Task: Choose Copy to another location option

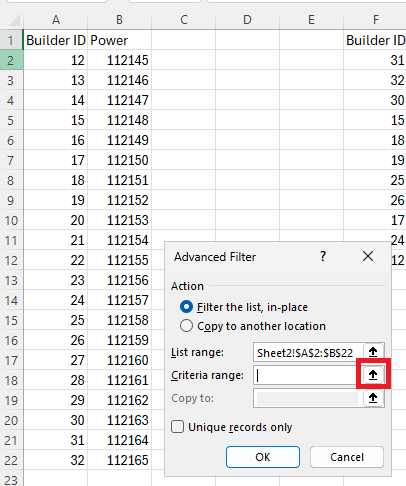Action: 186,326
